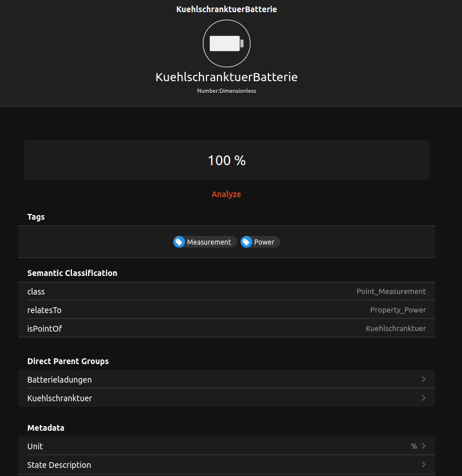Expand the Unit metadata chevron

[424, 446]
